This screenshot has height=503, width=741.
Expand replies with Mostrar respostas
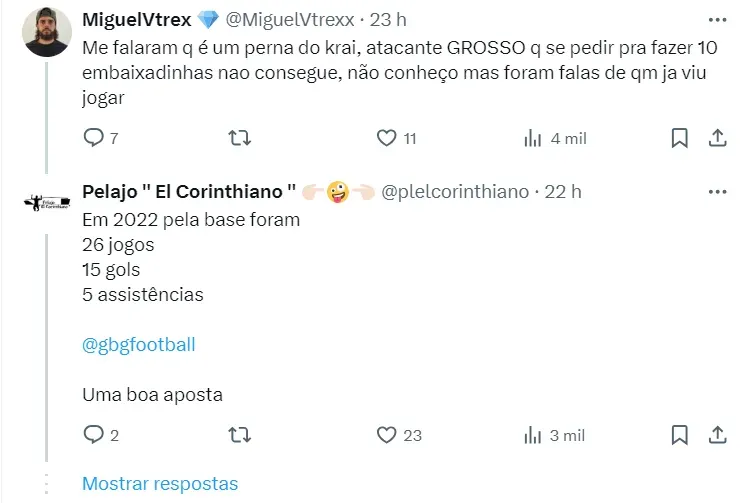click(x=160, y=484)
